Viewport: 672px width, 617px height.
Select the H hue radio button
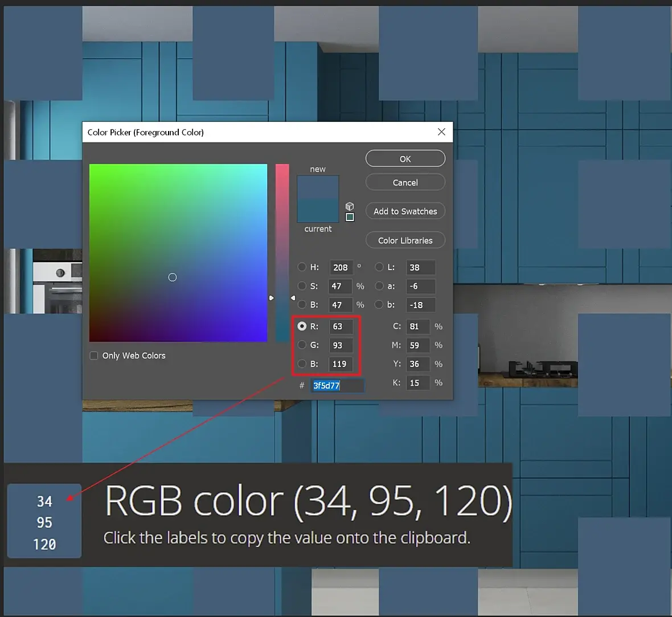point(302,267)
